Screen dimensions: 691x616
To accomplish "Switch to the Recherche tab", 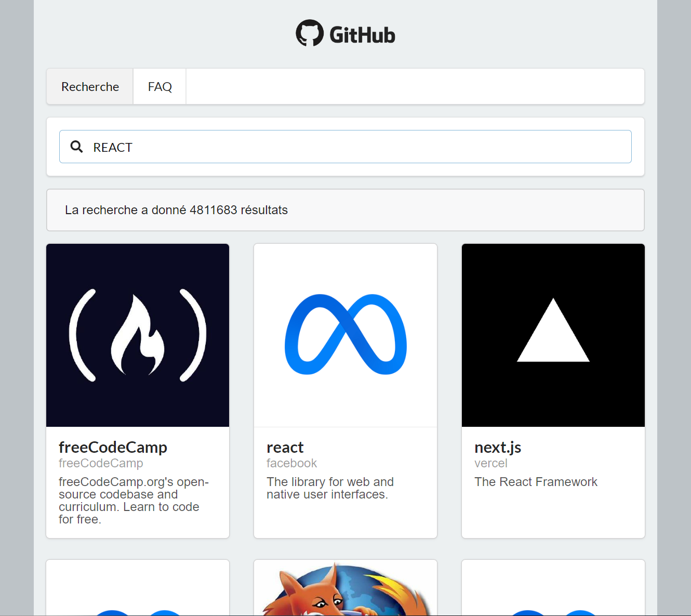I will (90, 87).
